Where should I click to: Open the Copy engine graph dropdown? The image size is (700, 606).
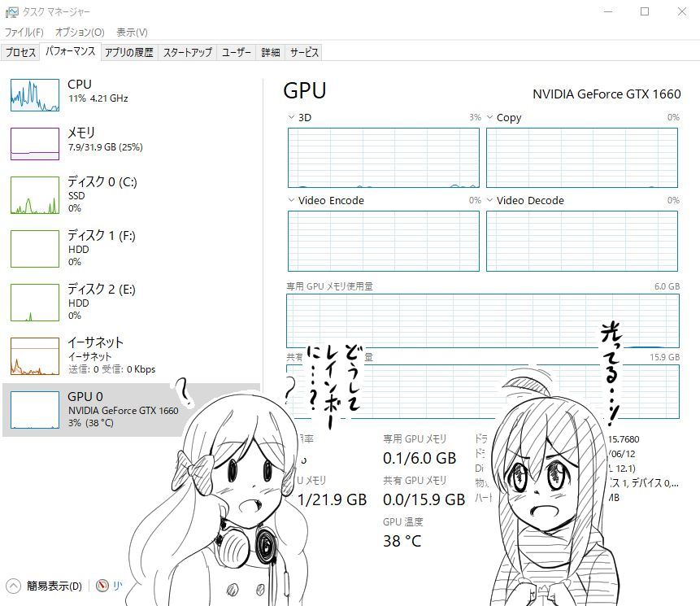(x=489, y=117)
